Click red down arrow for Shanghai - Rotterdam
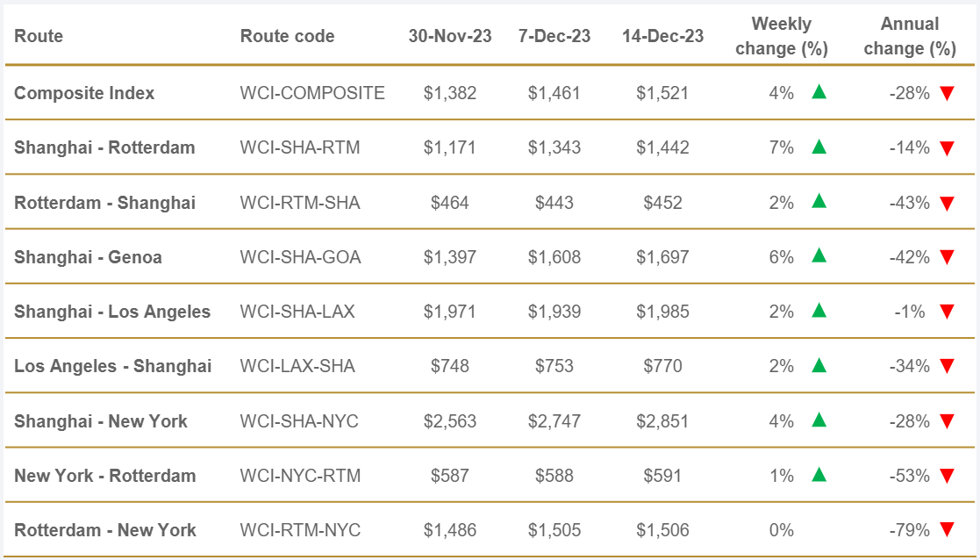Screen dimensions: 980x560 coord(947,148)
